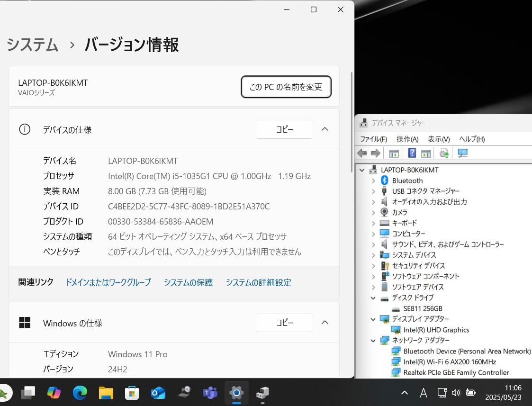Image resolution: width=532 pixels, height=406 pixels.
Task: Scan for hardware changes in Device Manager
Action: (x=462, y=153)
